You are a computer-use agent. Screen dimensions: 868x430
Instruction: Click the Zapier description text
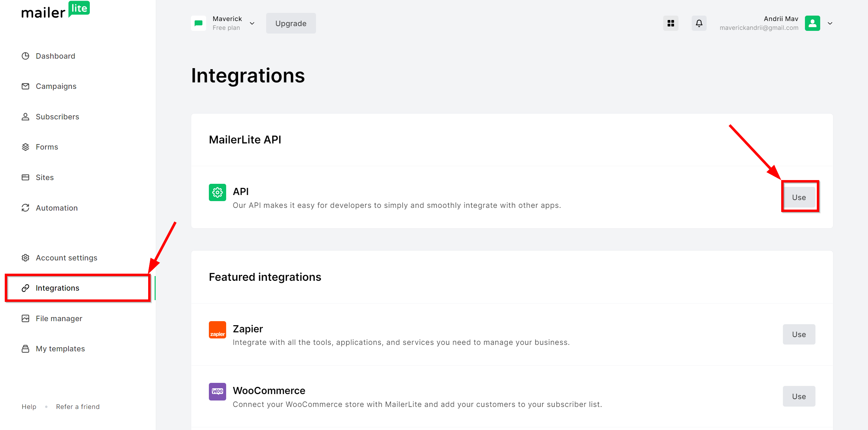[401, 342]
